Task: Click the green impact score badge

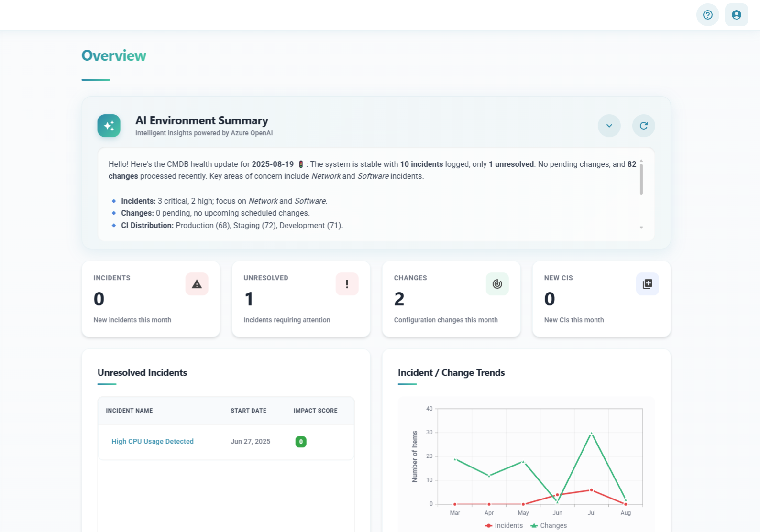Action: pyautogui.click(x=301, y=442)
